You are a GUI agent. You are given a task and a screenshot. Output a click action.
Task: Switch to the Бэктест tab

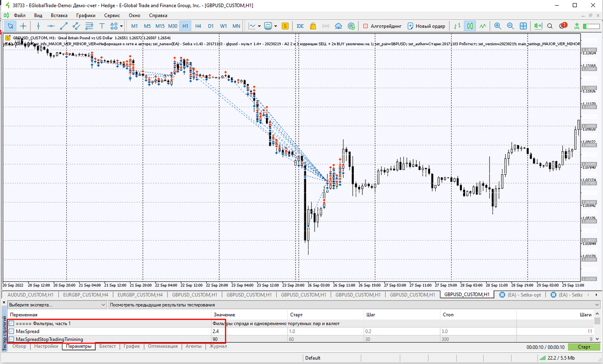pos(107,346)
